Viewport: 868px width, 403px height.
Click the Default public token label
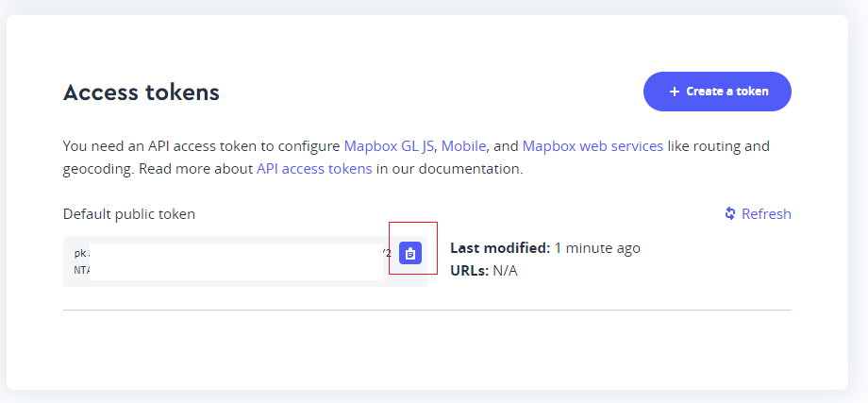(129, 213)
